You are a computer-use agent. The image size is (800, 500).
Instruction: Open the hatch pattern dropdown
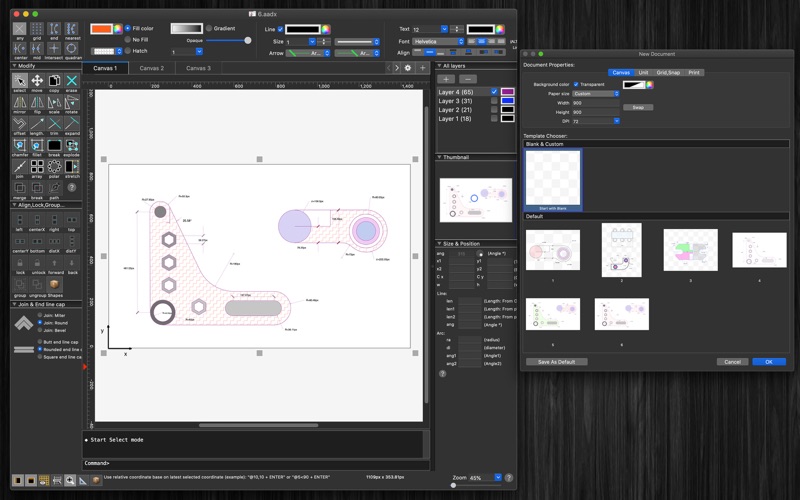click(x=107, y=51)
